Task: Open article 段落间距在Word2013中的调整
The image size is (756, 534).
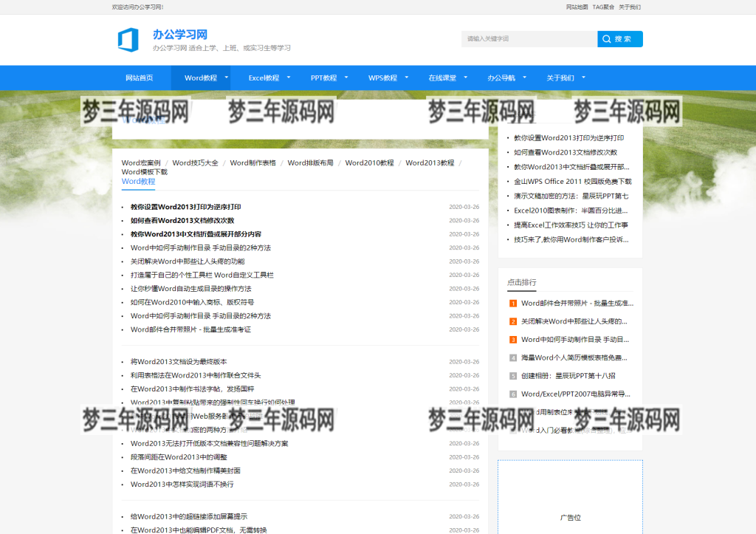Action: (179, 457)
